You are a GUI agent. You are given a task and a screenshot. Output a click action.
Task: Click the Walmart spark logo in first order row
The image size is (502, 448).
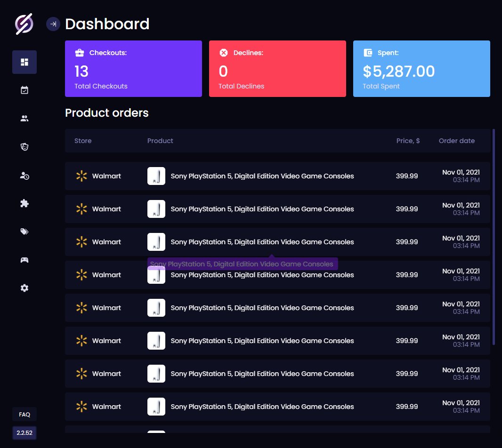(81, 176)
